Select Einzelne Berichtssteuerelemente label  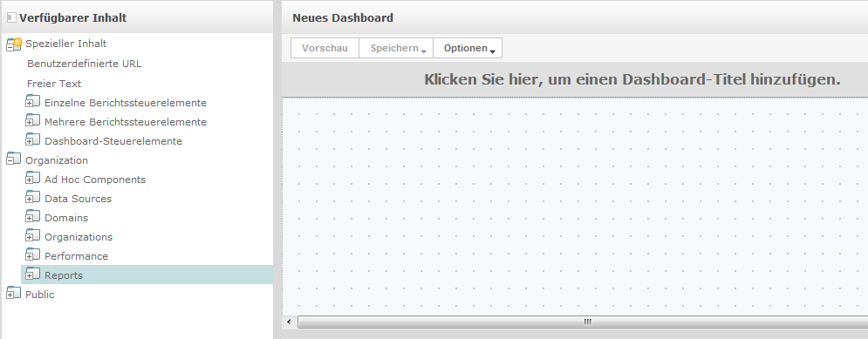[126, 103]
